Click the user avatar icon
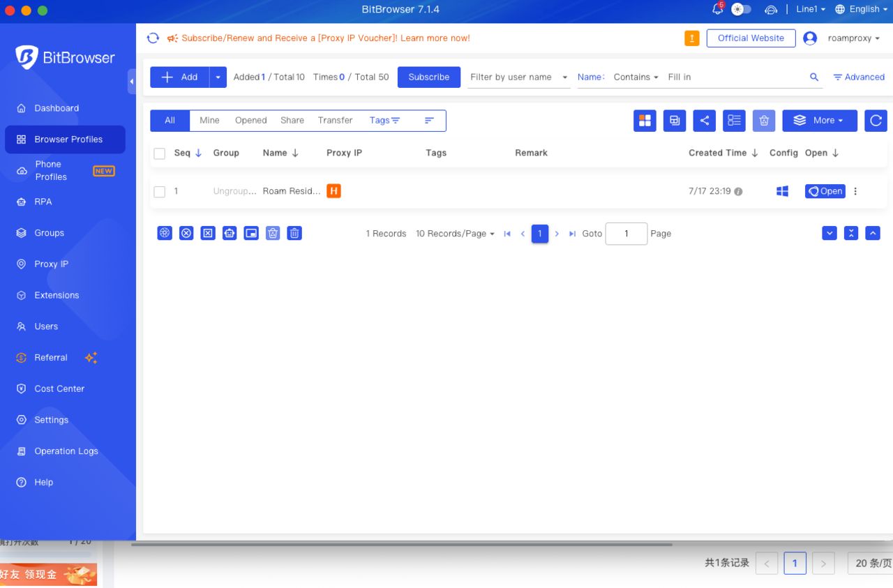893x588 pixels. pos(810,38)
